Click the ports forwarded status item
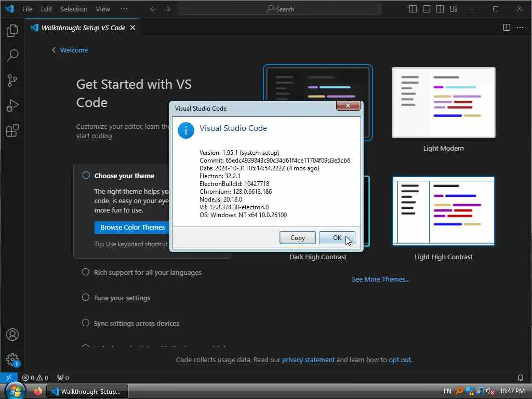This screenshot has width=532, height=399. click(x=63, y=378)
